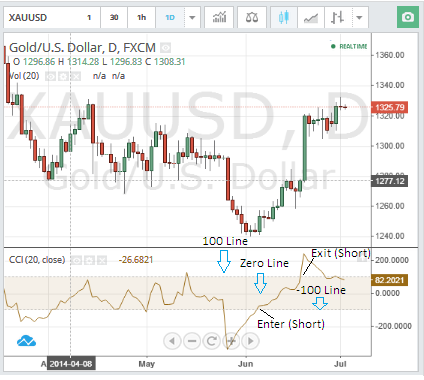Click the 1340.00 price axis label
This screenshot has height=380, width=424.
(x=390, y=85)
